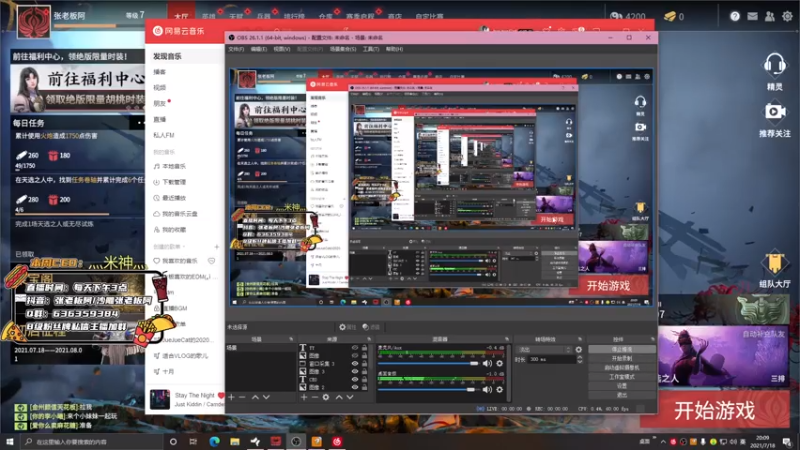Screen dimensions: 800x450
Task: Open OBS 场景集合(S) menu
Action: point(342,49)
